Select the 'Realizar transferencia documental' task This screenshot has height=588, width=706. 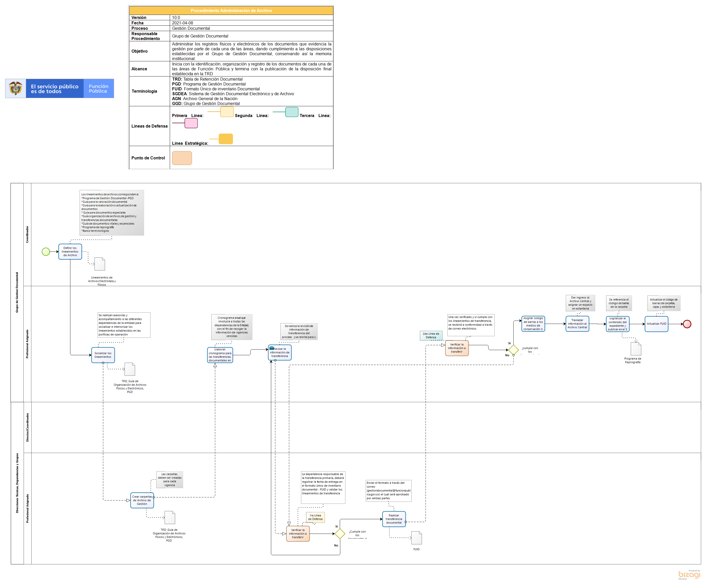click(x=394, y=519)
